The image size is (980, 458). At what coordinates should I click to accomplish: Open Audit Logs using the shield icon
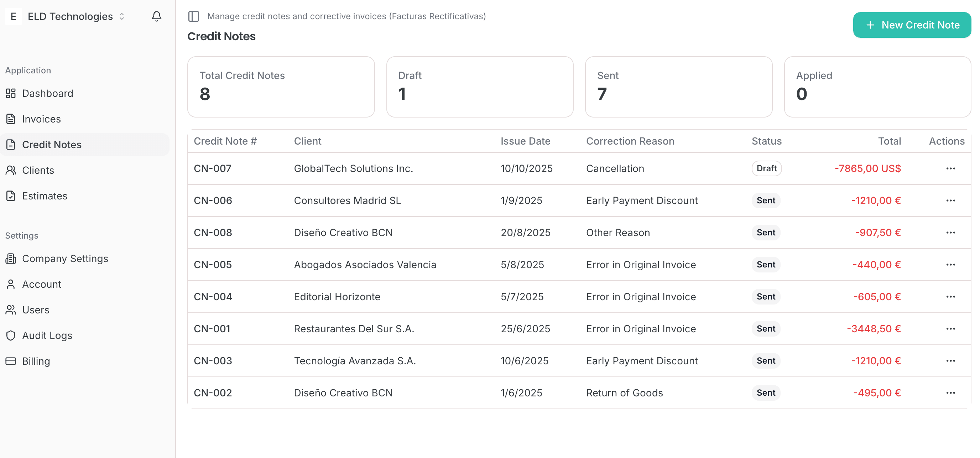[x=10, y=335]
